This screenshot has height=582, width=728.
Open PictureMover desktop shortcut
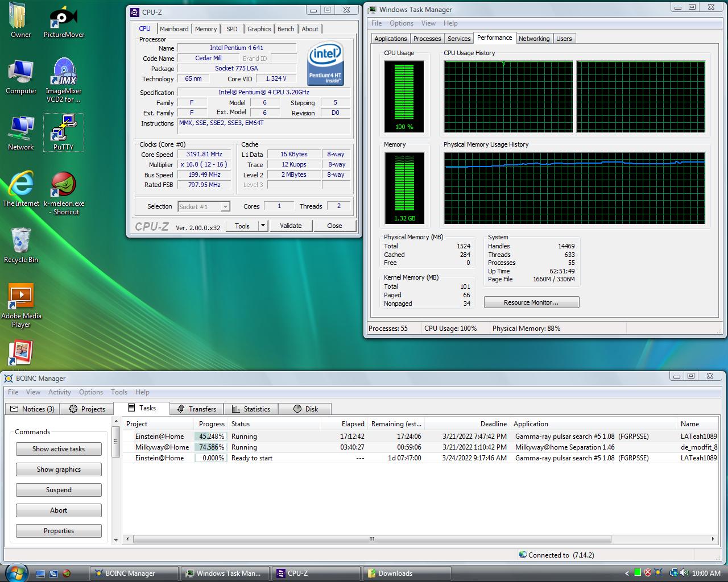pos(64,20)
